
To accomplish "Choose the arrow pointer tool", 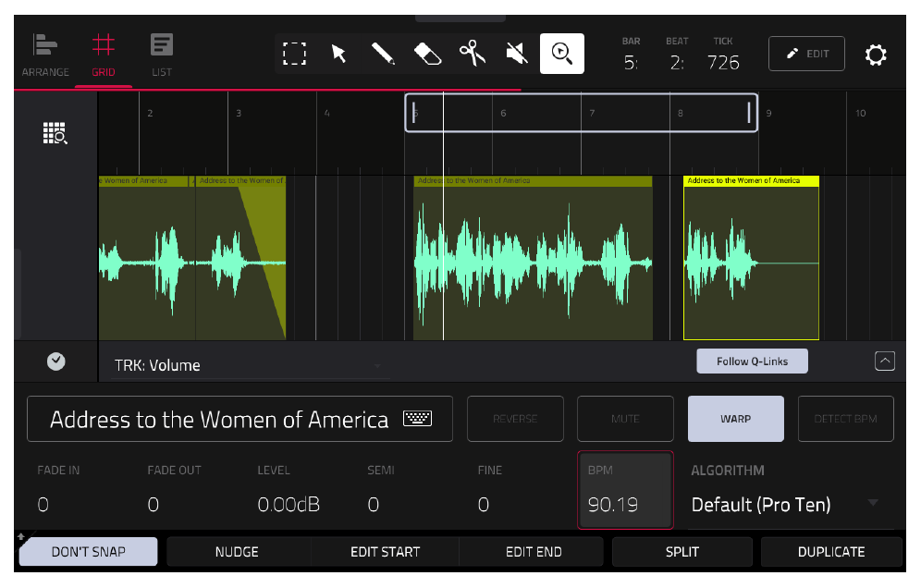I will click(339, 54).
